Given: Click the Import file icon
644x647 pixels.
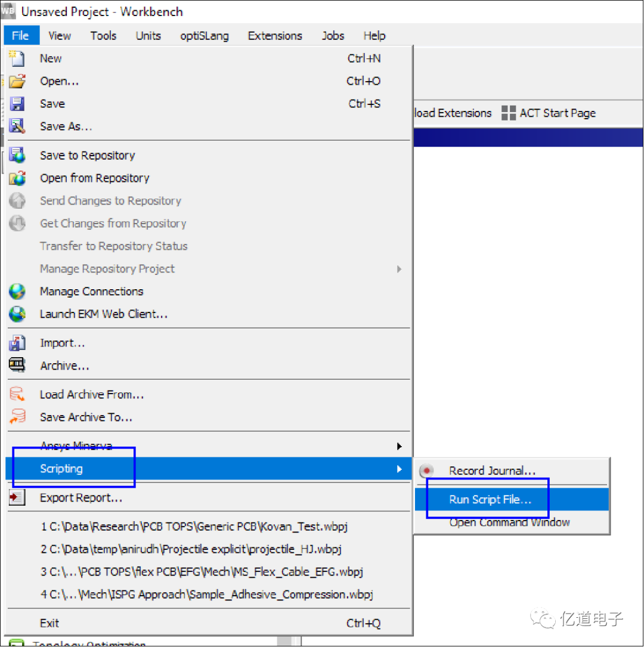Looking at the screenshot, I should (17, 343).
